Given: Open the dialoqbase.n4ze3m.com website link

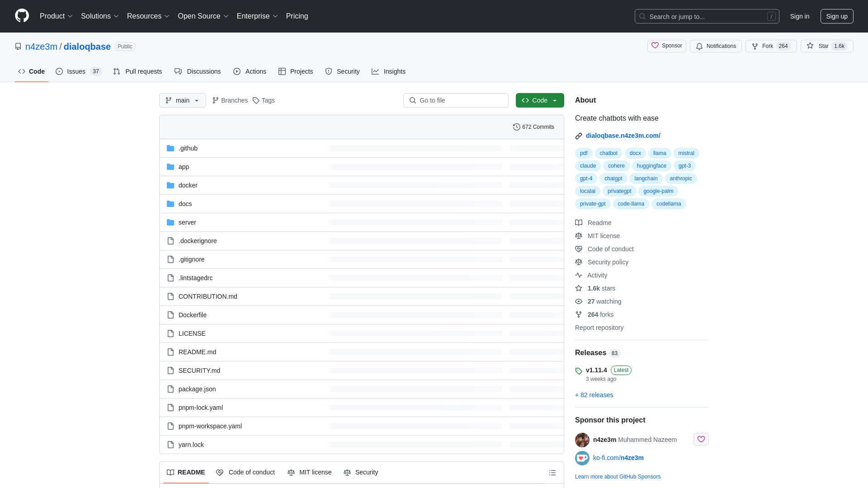Looking at the screenshot, I should coord(623,136).
